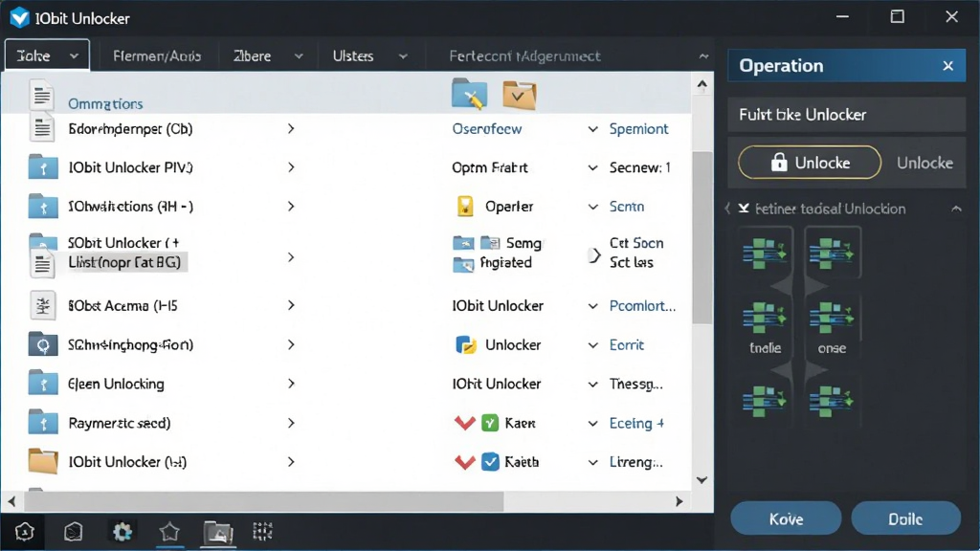Click the green operation icon labeled onse

832,318
